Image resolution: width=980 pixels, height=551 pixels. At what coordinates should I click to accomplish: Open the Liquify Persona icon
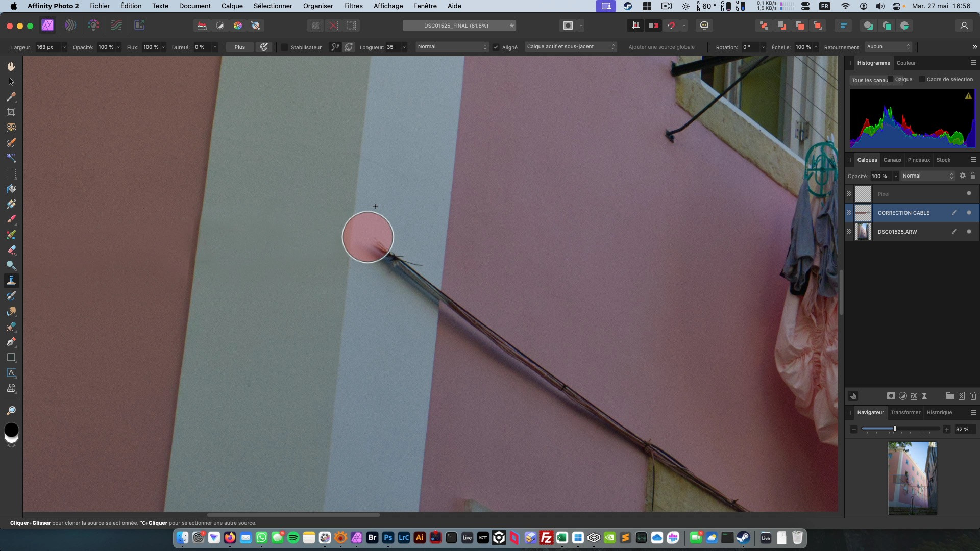click(x=70, y=25)
